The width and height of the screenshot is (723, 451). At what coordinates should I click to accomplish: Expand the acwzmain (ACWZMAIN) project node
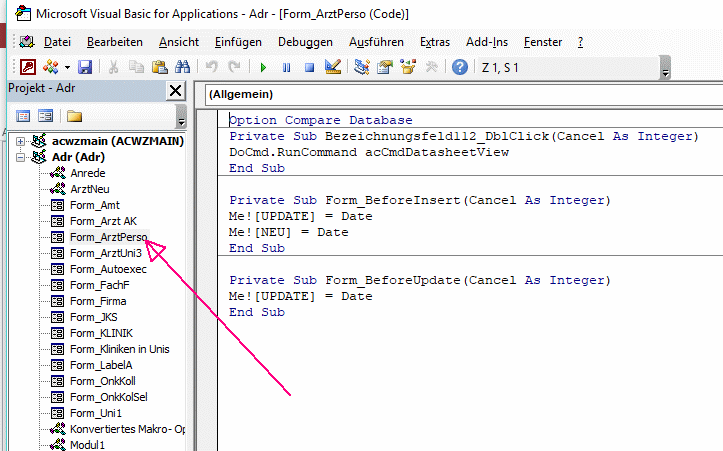pos(20,141)
